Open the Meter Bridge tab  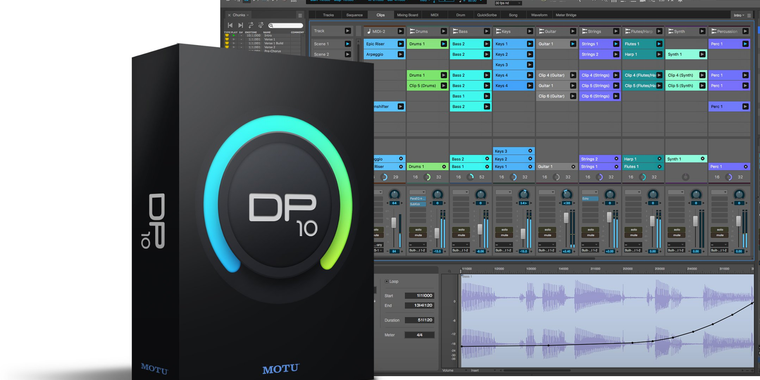[566, 15]
